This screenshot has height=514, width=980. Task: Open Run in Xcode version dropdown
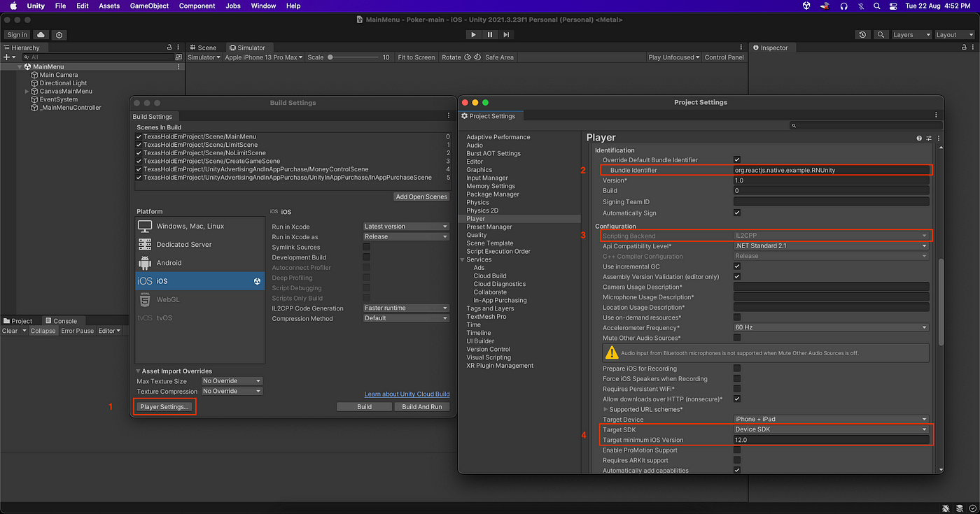(x=406, y=227)
